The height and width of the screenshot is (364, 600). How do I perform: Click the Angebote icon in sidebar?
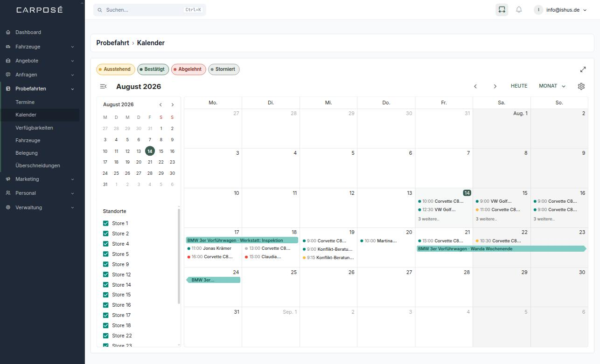(x=8, y=61)
